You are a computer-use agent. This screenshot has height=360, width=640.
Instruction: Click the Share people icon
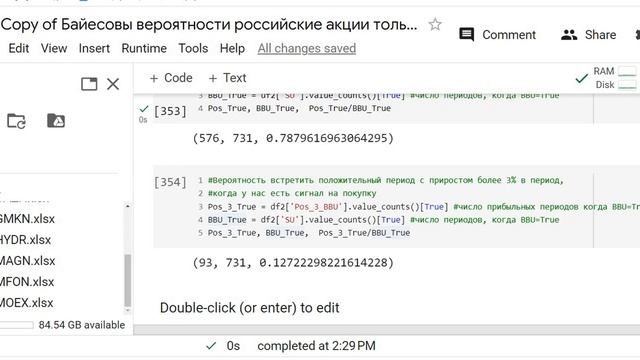coord(569,35)
